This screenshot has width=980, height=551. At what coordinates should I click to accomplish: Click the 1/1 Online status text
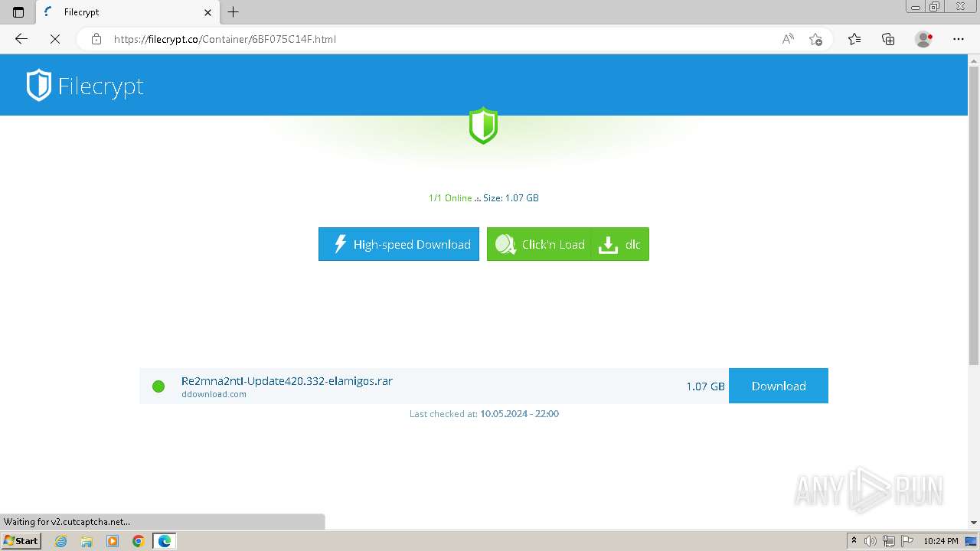(x=450, y=197)
